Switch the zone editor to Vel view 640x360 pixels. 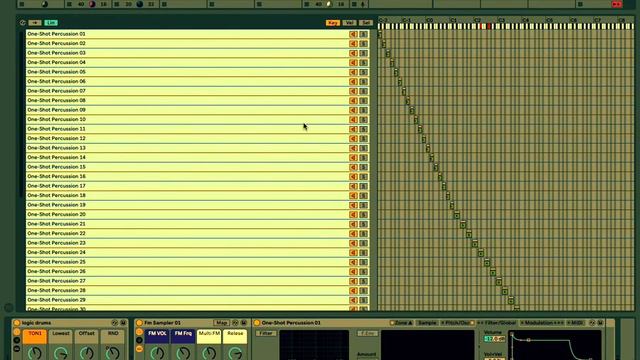click(349, 23)
